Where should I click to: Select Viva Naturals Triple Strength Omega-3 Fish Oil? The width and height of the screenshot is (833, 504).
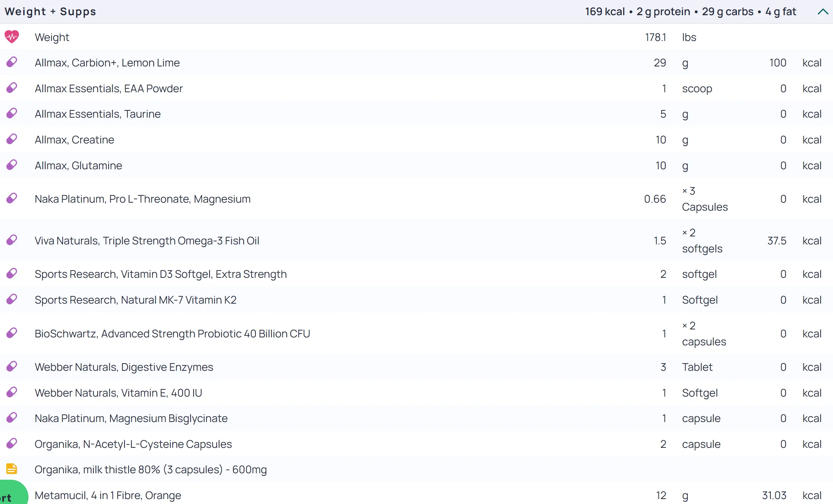pos(147,241)
